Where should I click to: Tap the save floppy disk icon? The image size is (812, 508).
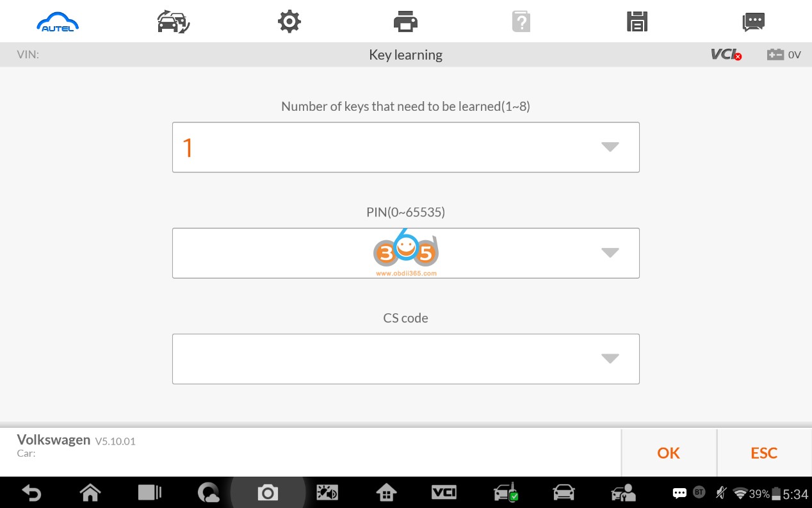pyautogui.click(x=637, y=22)
